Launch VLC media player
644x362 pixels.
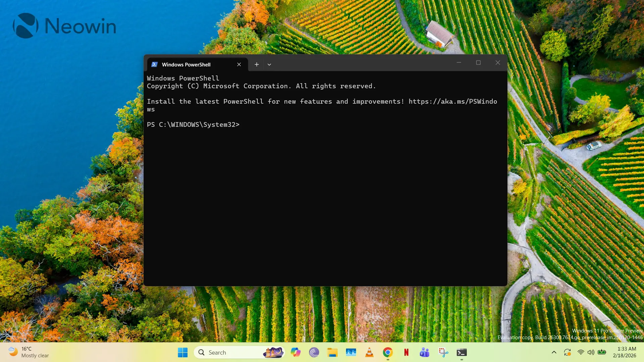pyautogui.click(x=369, y=352)
